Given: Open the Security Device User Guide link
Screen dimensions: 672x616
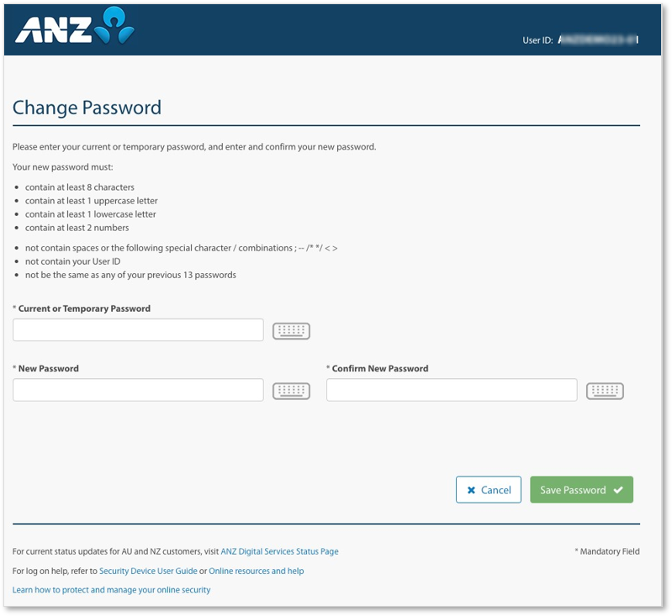Looking at the screenshot, I should pyautogui.click(x=148, y=571).
